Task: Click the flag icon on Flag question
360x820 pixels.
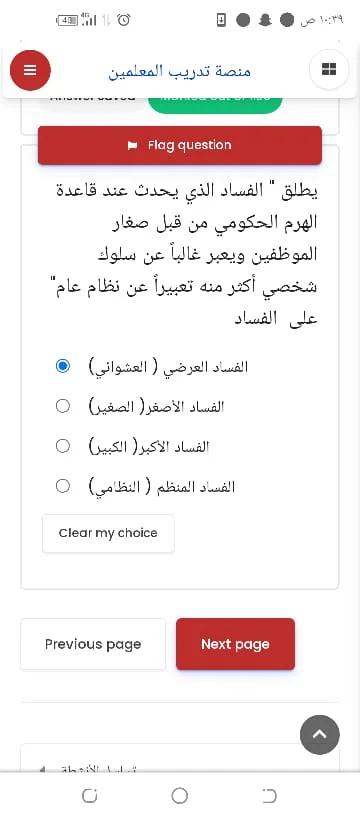Action: point(133,145)
